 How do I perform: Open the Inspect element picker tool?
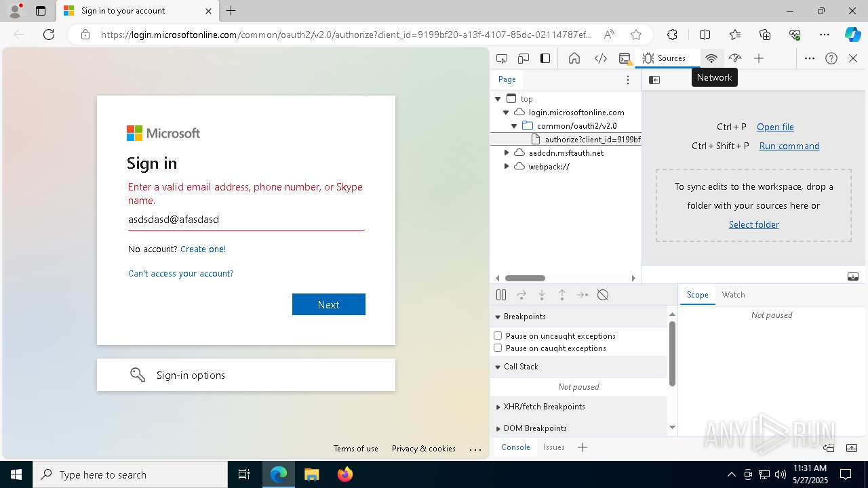502,58
